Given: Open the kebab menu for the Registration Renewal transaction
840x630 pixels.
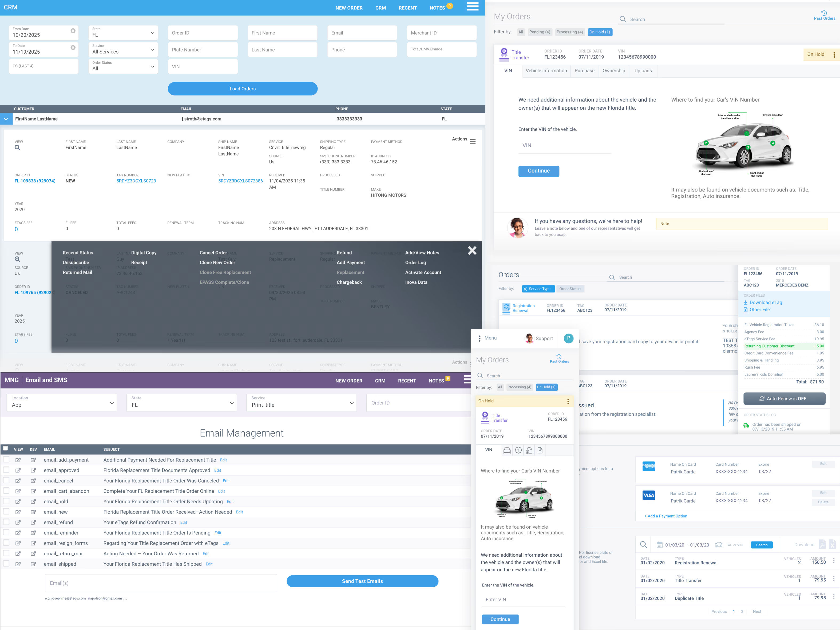Looking at the screenshot, I should pyautogui.click(x=834, y=561).
